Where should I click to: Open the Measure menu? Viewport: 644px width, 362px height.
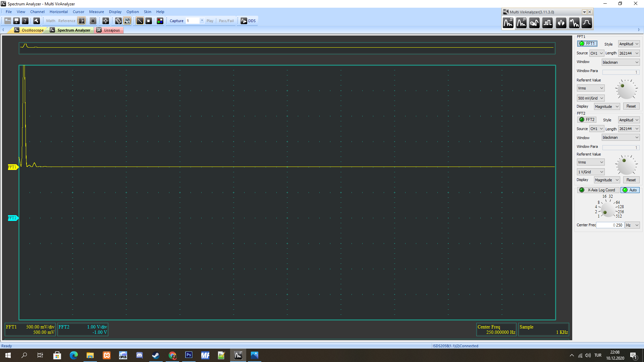click(x=96, y=12)
